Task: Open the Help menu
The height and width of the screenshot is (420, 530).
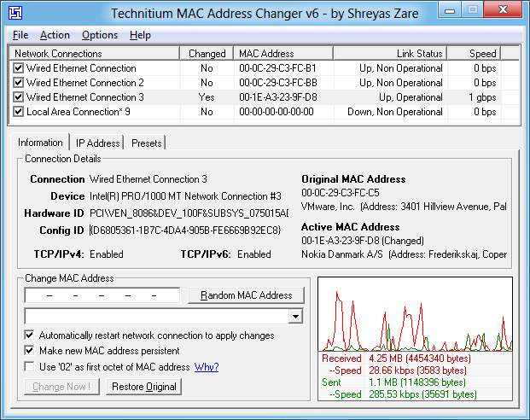Action: 140,35
